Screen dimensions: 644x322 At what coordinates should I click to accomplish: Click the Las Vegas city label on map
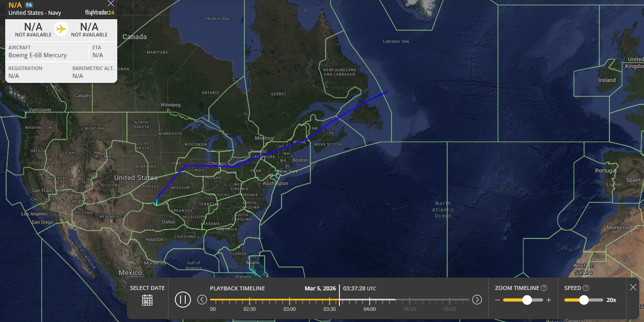tap(80, 201)
